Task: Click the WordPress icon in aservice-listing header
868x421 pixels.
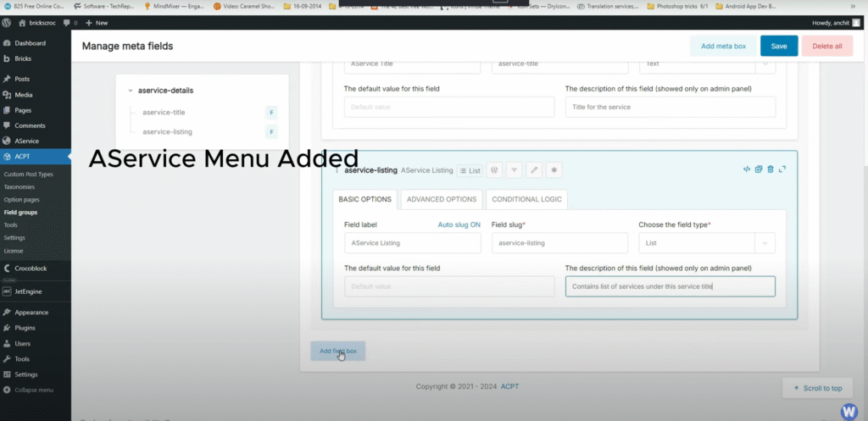Action: [494, 170]
